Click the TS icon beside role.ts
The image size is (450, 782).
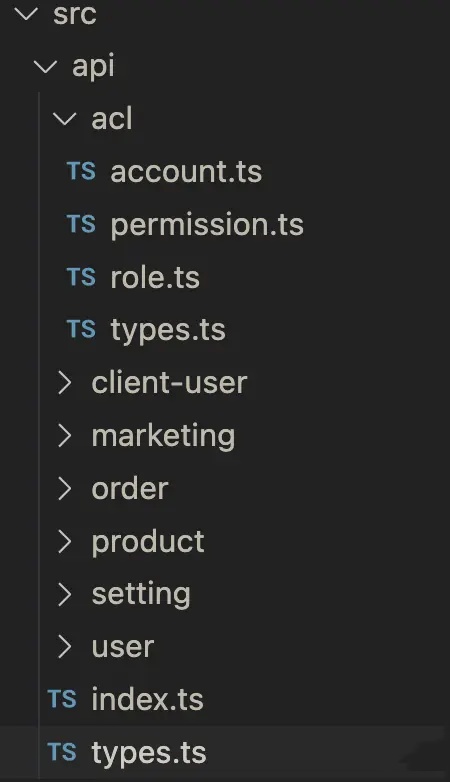81,277
